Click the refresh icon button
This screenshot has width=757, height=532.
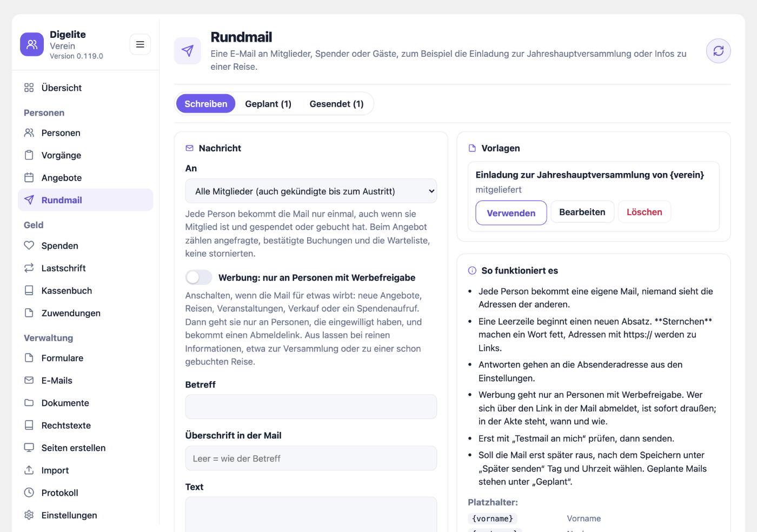click(x=719, y=51)
